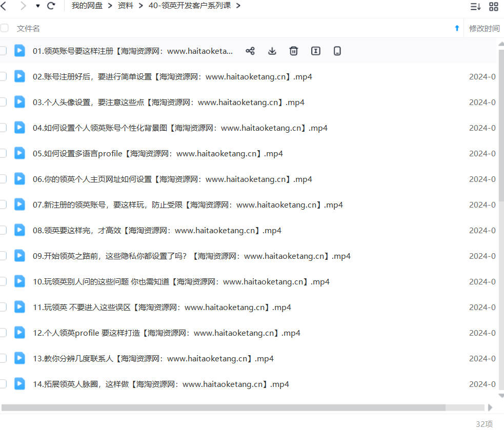504x430 pixels.
Task: Share the 01.领英账号要这样注册 file
Action: click(x=250, y=51)
